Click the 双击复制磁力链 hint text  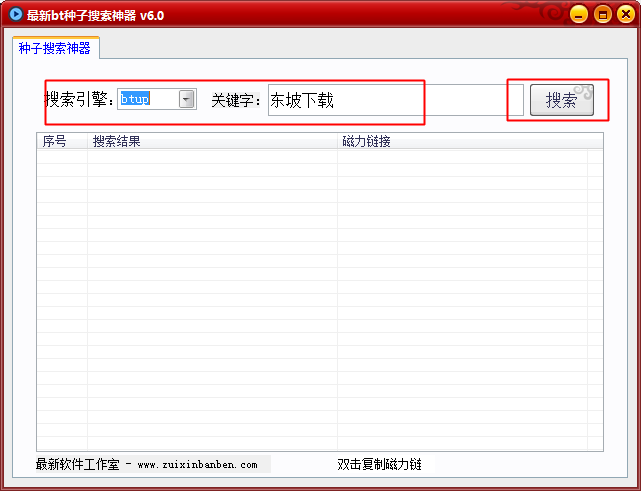click(x=379, y=465)
